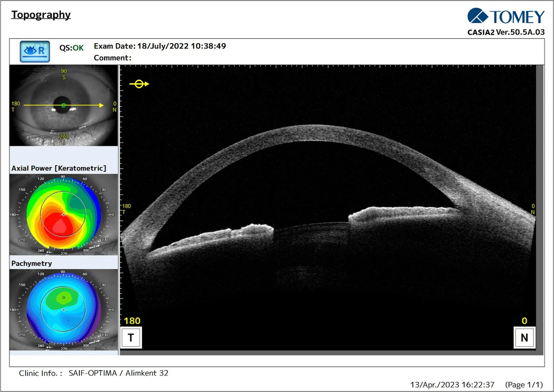This screenshot has width=554, height=392.
Task: Open the Axial Power keratometric map
Action: 64,214
